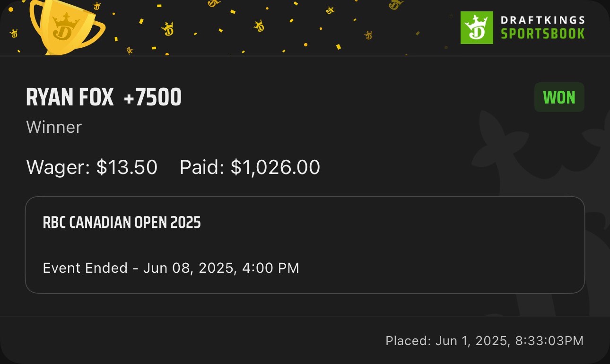
Task: Click the green SPORTSBOOK wordmark text
Action: pos(542,34)
